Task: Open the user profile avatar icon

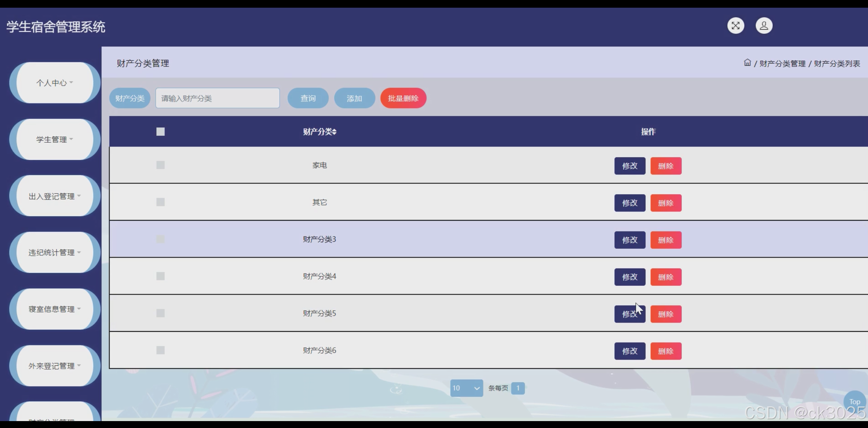Action: click(764, 26)
